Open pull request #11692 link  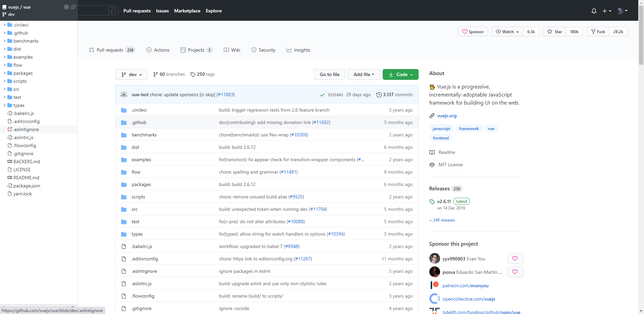pyautogui.click(x=321, y=122)
